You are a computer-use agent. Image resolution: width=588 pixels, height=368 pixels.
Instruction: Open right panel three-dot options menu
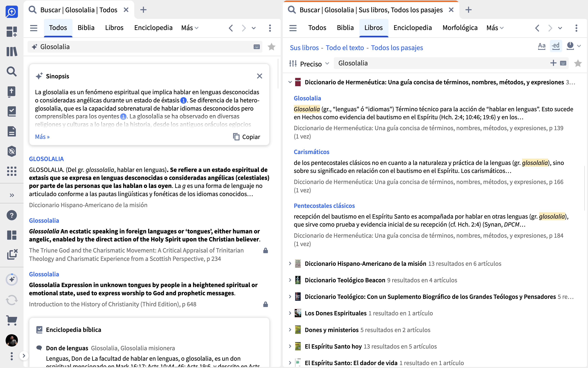tap(576, 28)
